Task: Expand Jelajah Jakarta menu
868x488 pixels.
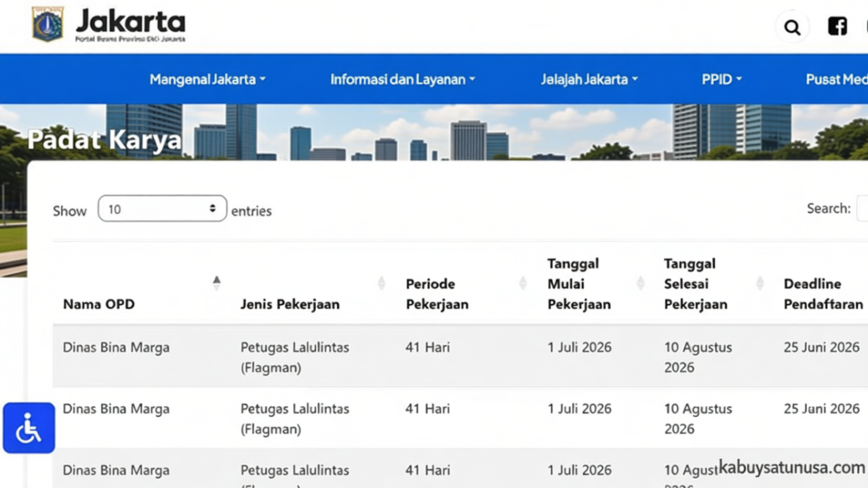Action: [589, 79]
